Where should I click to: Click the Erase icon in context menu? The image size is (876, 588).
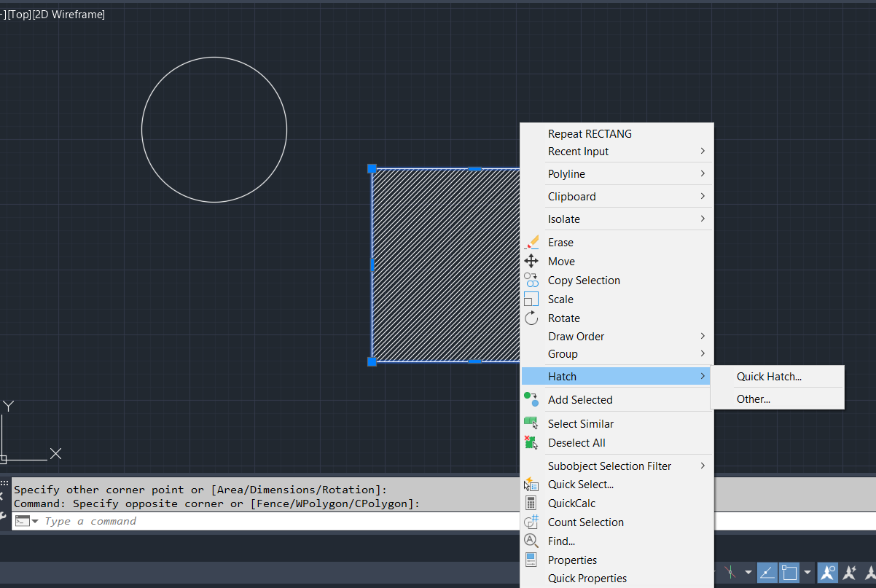pos(531,242)
